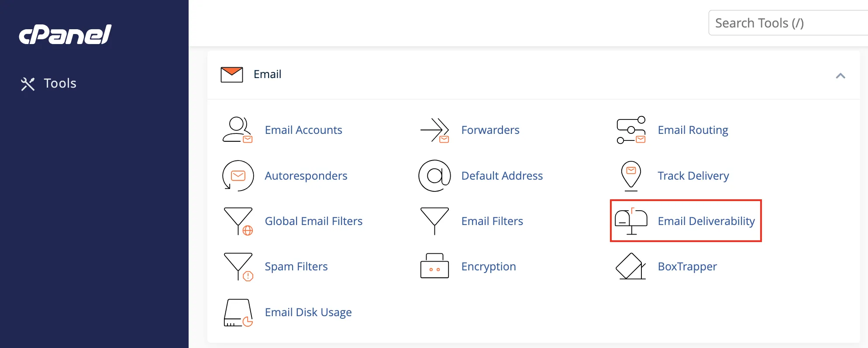Viewport: 868px width, 348px height.
Task: Follow the Track Delivery text link
Action: [x=693, y=176]
